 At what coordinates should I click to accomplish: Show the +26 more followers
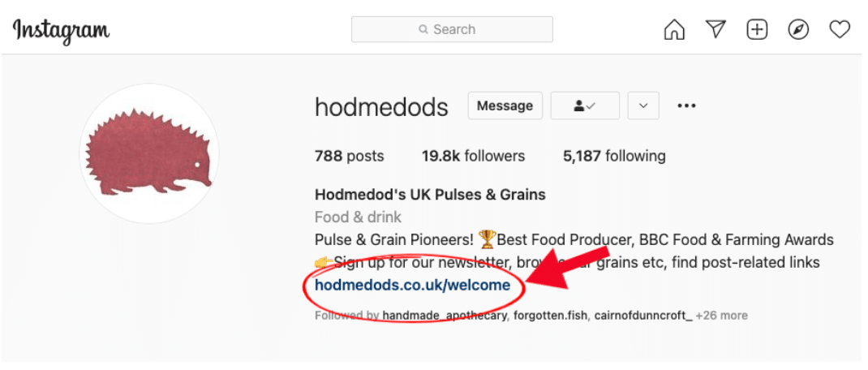pyautogui.click(x=722, y=316)
